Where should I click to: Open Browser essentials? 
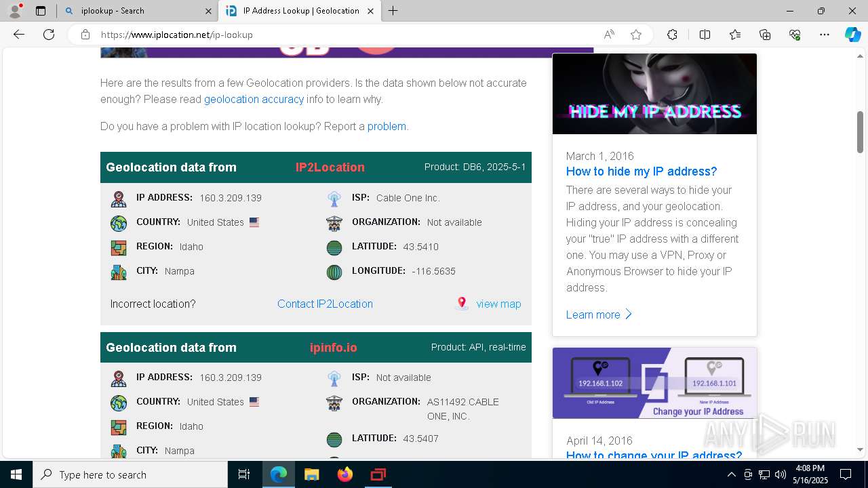pos(795,35)
